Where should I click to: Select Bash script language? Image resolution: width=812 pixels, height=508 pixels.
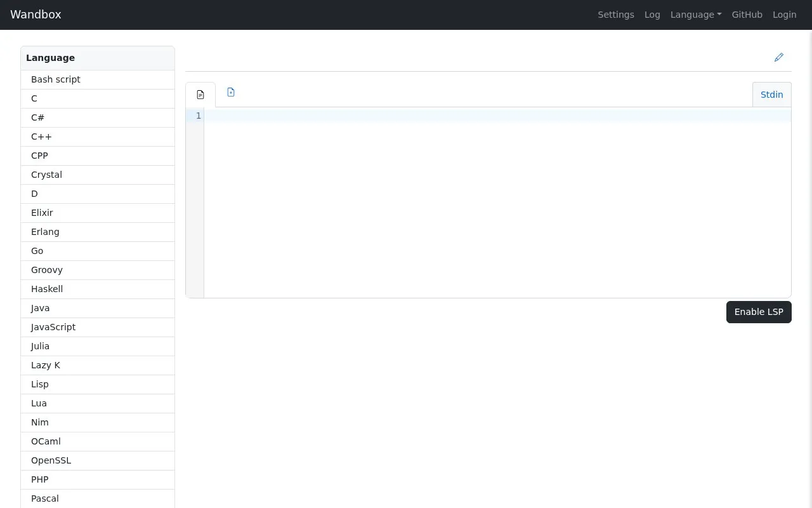coord(98,79)
